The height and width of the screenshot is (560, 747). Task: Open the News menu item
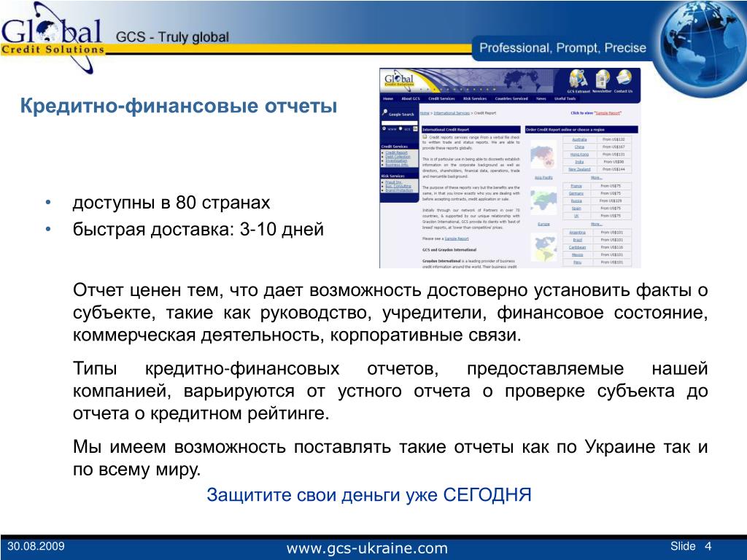coord(541,98)
